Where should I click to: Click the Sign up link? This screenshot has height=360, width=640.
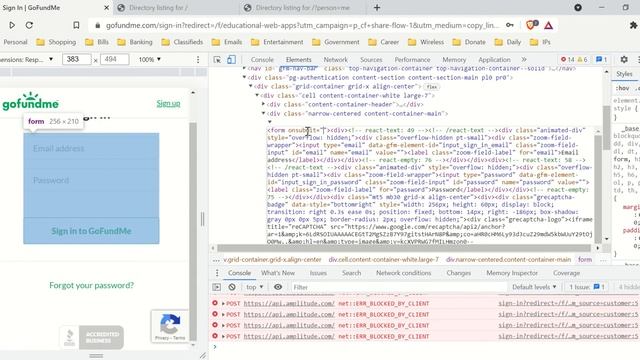pos(168,103)
